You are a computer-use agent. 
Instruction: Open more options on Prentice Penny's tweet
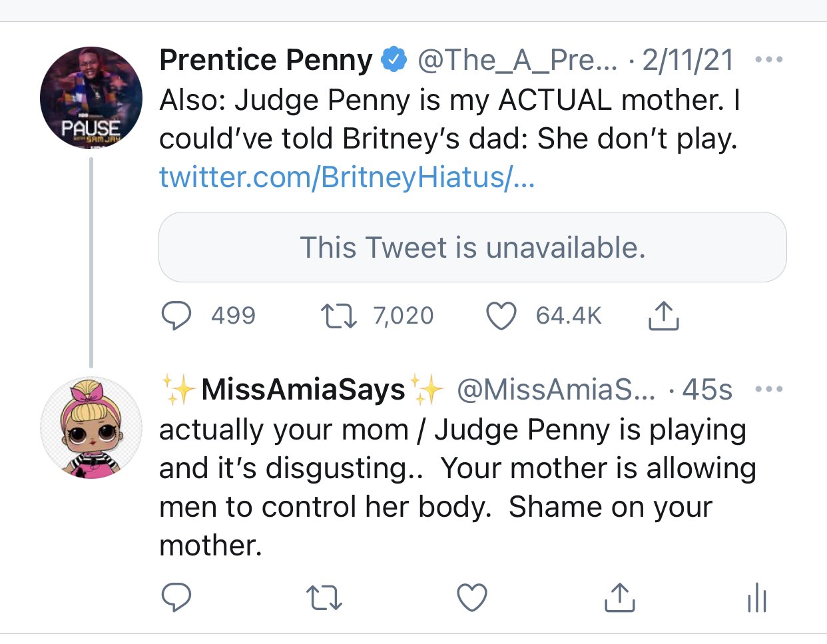(769, 60)
